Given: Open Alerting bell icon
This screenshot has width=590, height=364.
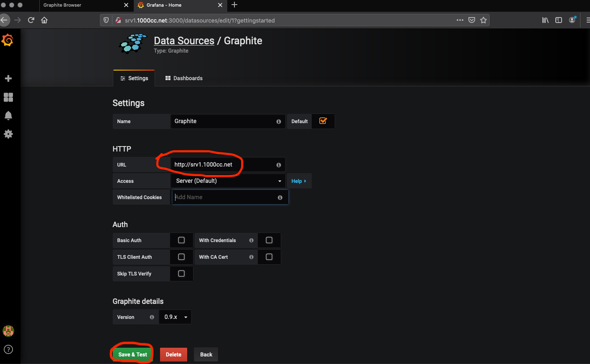Looking at the screenshot, I should (8, 116).
